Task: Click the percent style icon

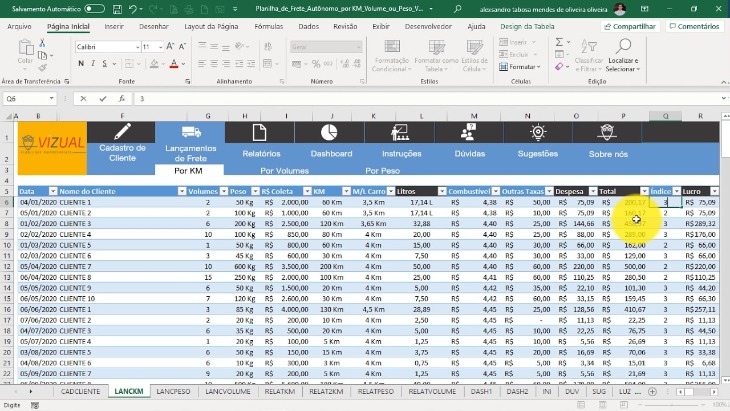Action: (316, 64)
